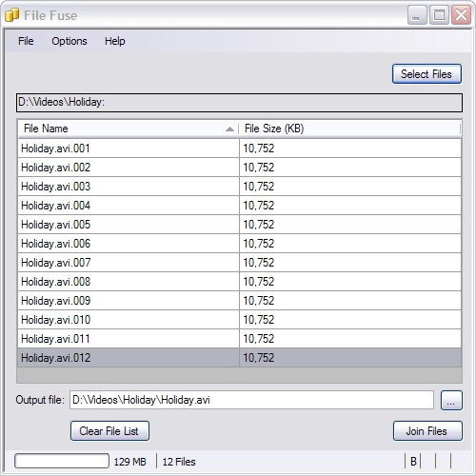Browse for output file with the ellipsis button
The width and height of the screenshot is (476, 476).
point(451,401)
